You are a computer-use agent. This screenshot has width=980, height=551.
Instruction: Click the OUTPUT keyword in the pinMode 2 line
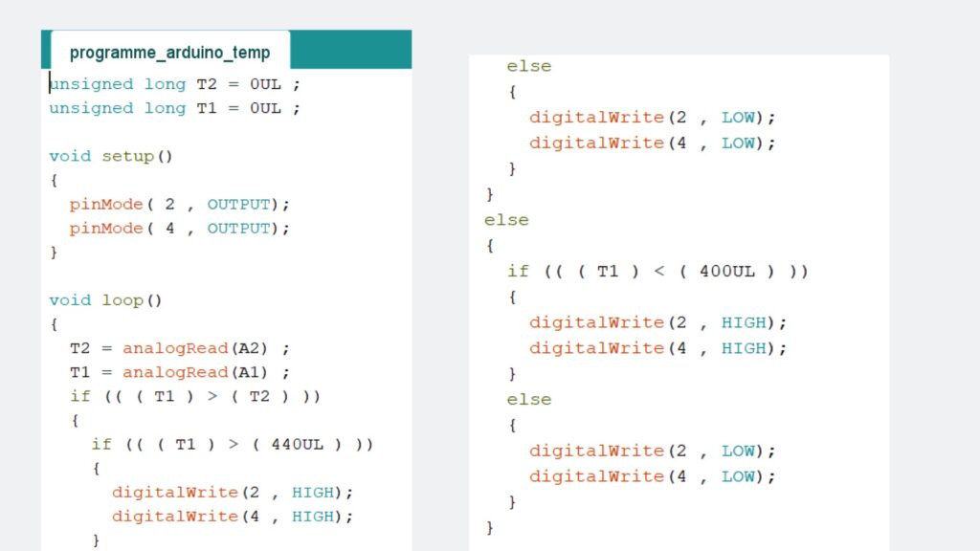239,204
